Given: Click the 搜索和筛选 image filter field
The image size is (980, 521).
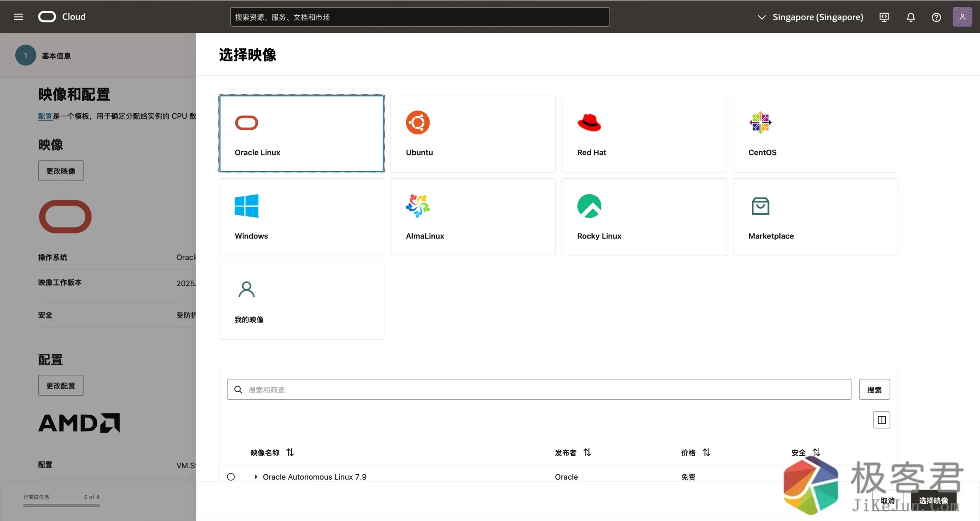Looking at the screenshot, I should [x=539, y=389].
